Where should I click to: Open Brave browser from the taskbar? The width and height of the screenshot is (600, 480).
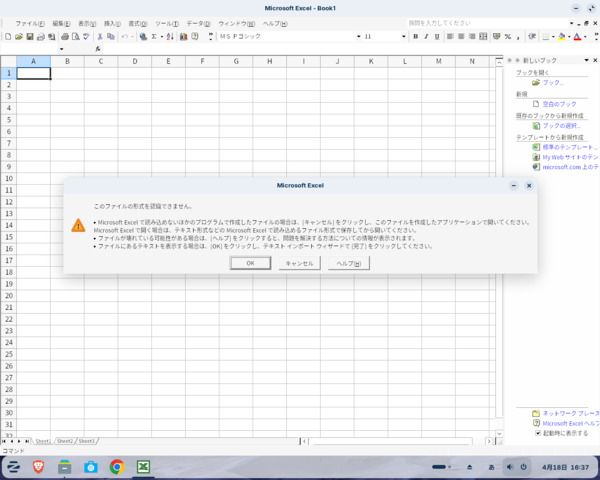38,467
